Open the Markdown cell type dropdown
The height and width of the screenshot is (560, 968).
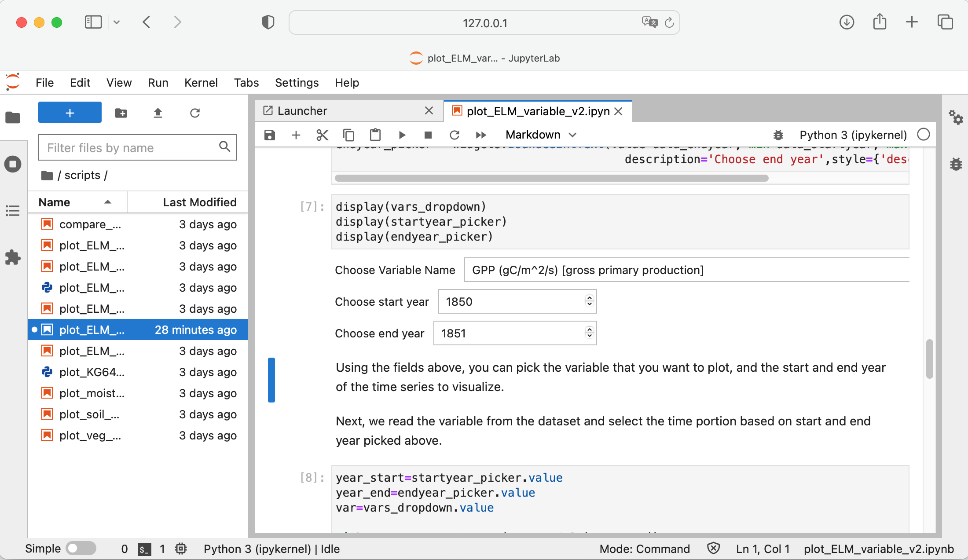point(541,135)
